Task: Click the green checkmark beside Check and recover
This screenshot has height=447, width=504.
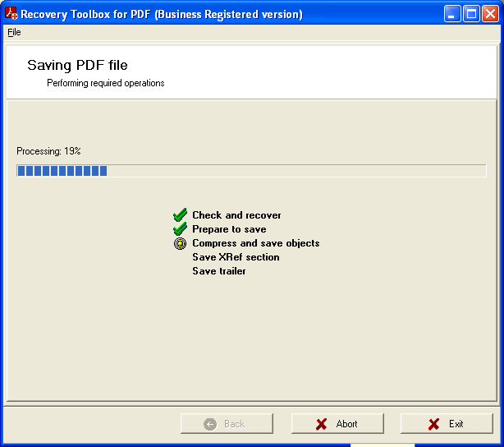Action: pos(180,215)
